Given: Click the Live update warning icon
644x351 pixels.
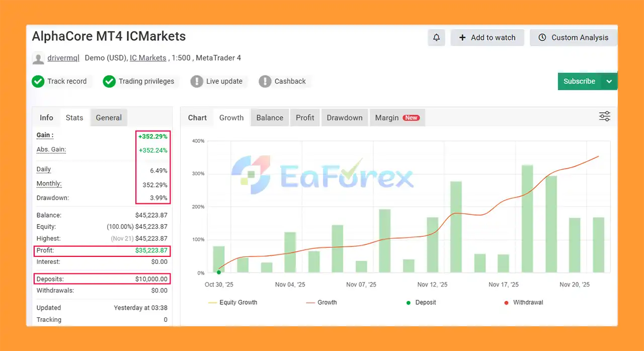Looking at the screenshot, I should [x=197, y=81].
